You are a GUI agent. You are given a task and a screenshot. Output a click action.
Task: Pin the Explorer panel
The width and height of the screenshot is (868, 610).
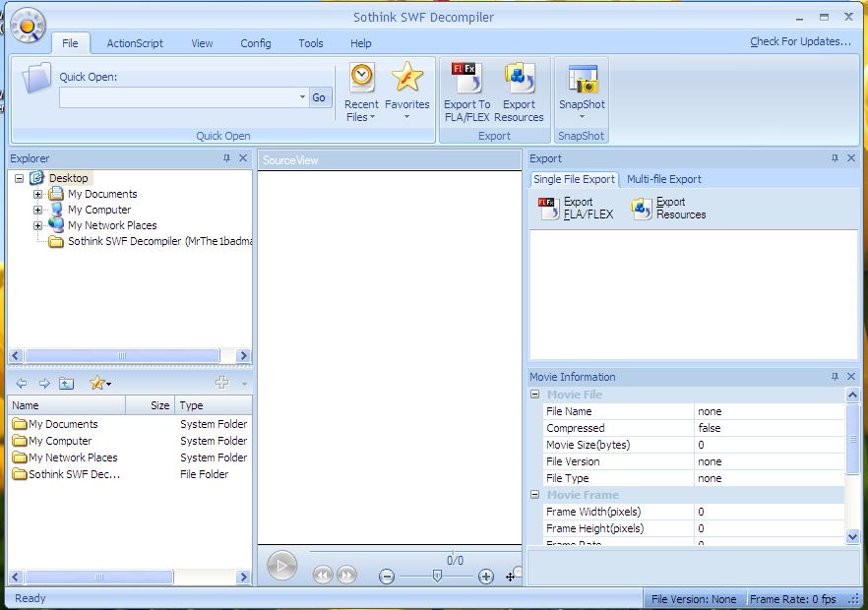(x=226, y=158)
